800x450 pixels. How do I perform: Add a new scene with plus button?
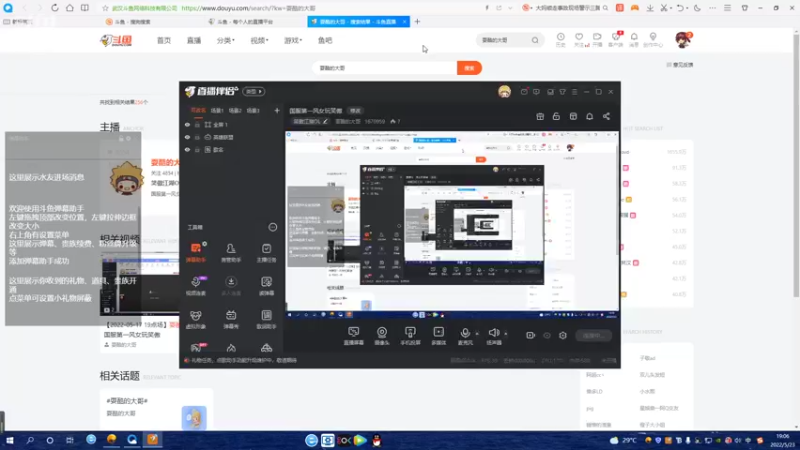[x=277, y=111]
